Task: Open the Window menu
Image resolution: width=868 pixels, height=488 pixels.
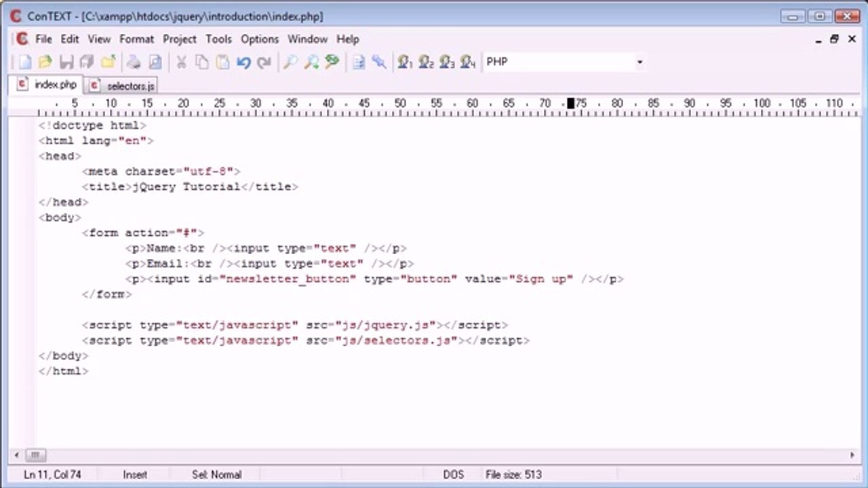Action: pyautogui.click(x=307, y=39)
